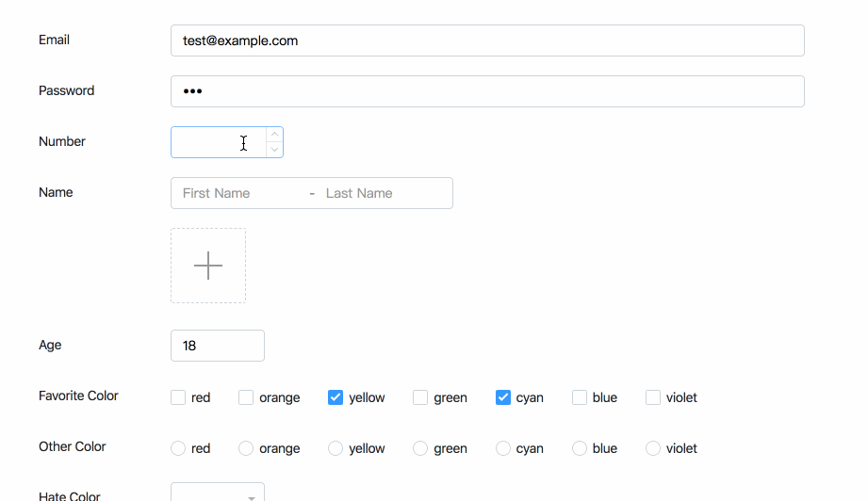Screen dimensions: 868x501
Task: Click the Hate Color label text
Action: click(70, 495)
